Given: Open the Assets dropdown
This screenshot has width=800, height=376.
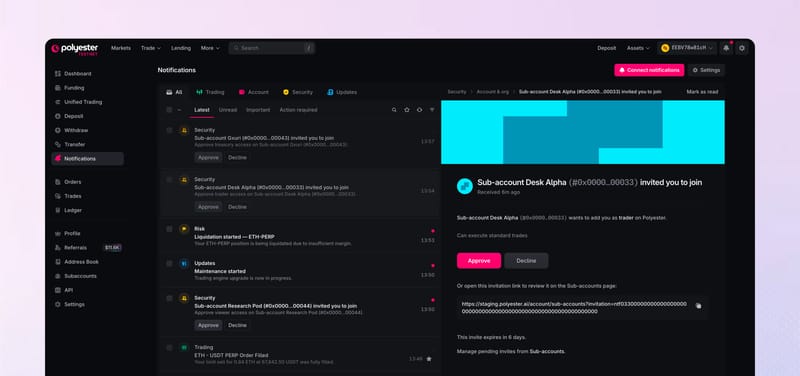Looking at the screenshot, I should point(638,48).
